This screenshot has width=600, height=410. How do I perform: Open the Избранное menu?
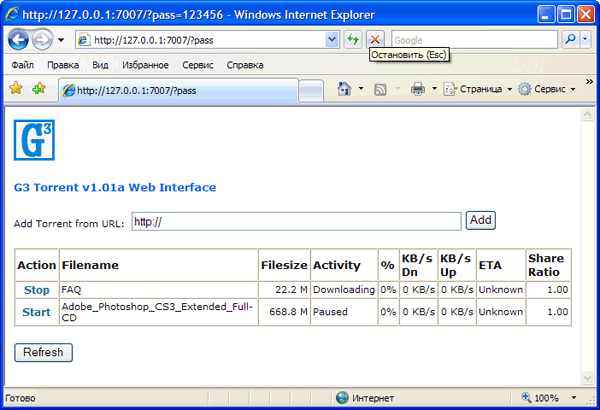point(145,65)
